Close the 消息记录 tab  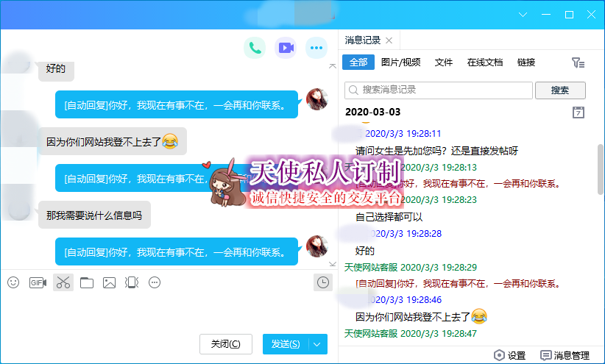[389, 40]
